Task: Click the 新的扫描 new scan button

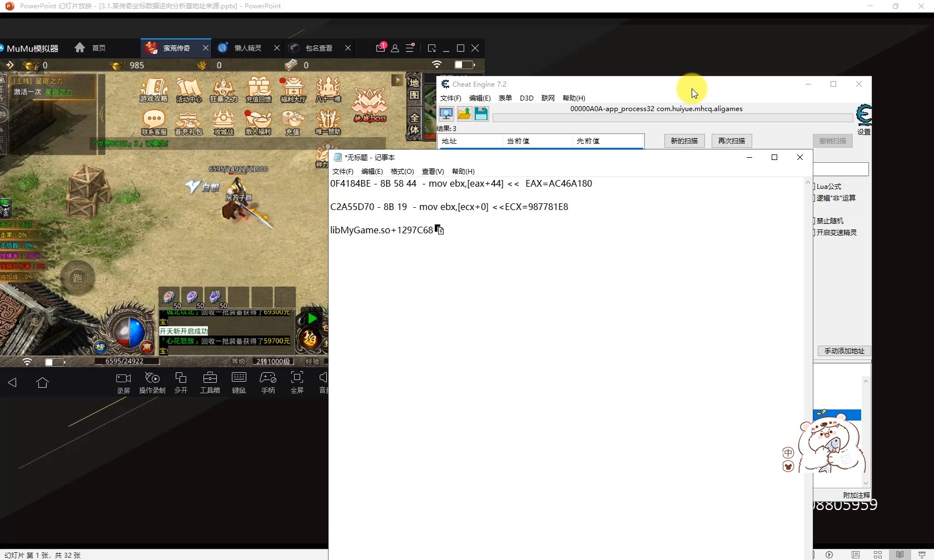Action: click(684, 141)
